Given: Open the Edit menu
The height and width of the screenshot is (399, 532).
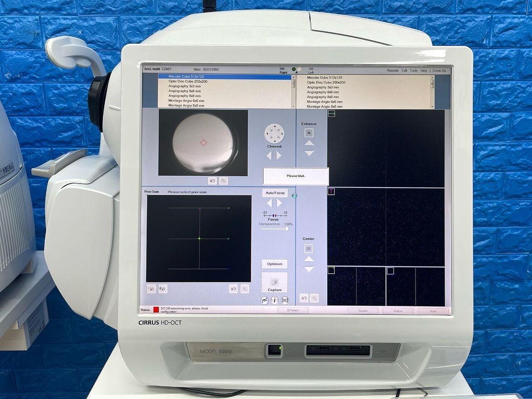Looking at the screenshot, I should click(404, 70).
